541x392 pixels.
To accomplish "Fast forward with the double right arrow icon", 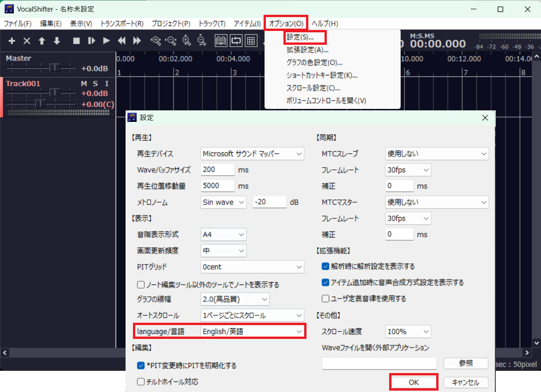I will coord(137,41).
